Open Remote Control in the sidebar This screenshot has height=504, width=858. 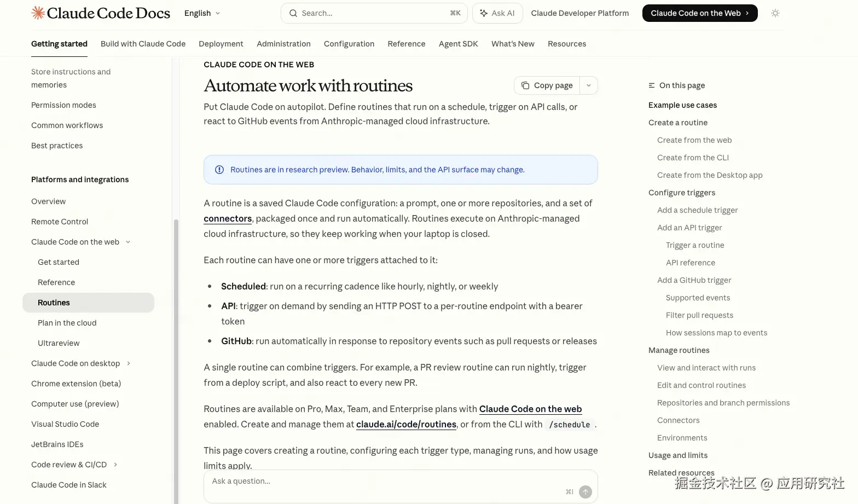pyautogui.click(x=60, y=222)
